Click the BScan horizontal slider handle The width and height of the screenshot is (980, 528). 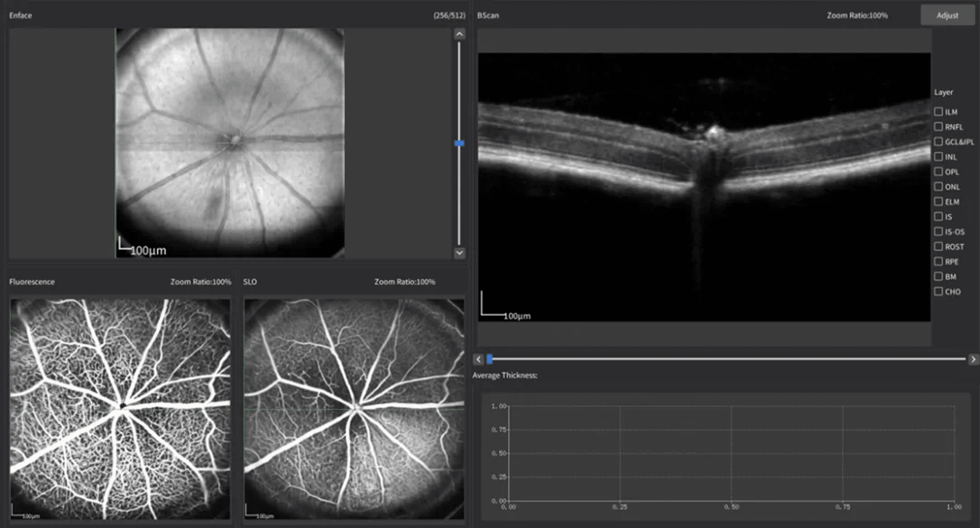490,359
